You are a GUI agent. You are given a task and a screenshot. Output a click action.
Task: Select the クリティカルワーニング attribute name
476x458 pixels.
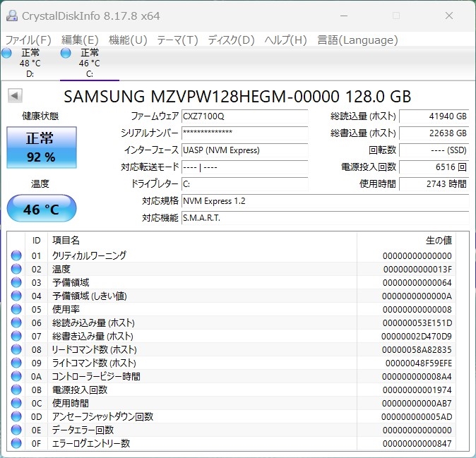point(89,255)
